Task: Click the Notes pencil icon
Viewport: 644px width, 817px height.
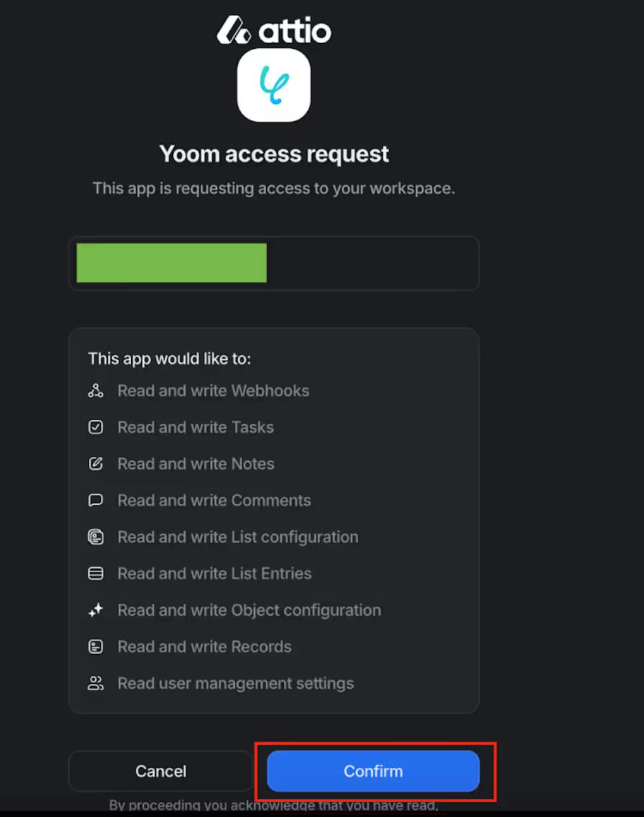Action: tap(96, 464)
